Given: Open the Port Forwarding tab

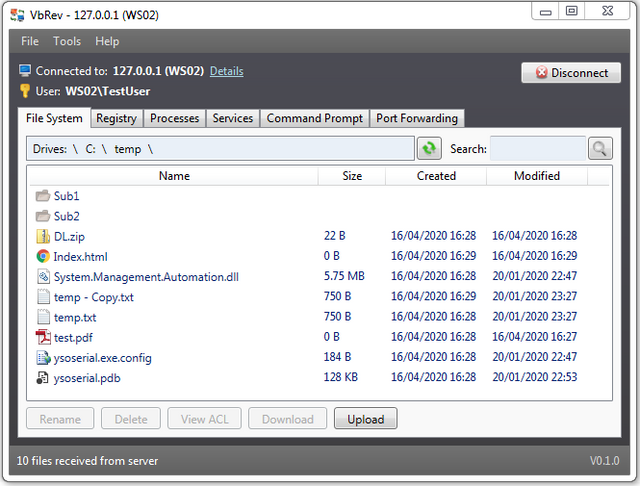Looking at the screenshot, I should coord(417,118).
